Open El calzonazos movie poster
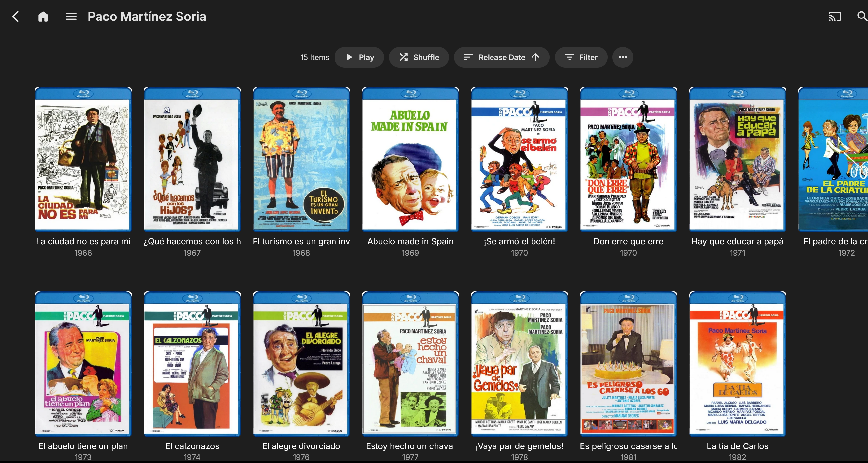 [x=192, y=364]
